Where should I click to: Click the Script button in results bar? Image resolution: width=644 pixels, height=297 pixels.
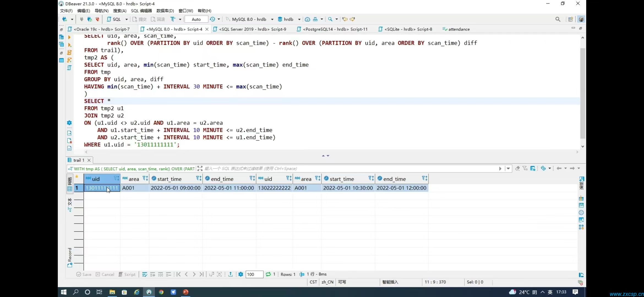click(x=127, y=274)
